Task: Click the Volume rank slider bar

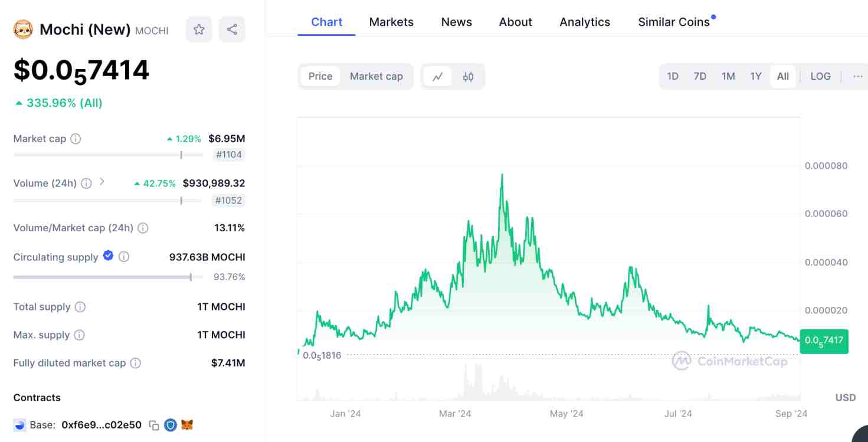Action: (108, 201)
